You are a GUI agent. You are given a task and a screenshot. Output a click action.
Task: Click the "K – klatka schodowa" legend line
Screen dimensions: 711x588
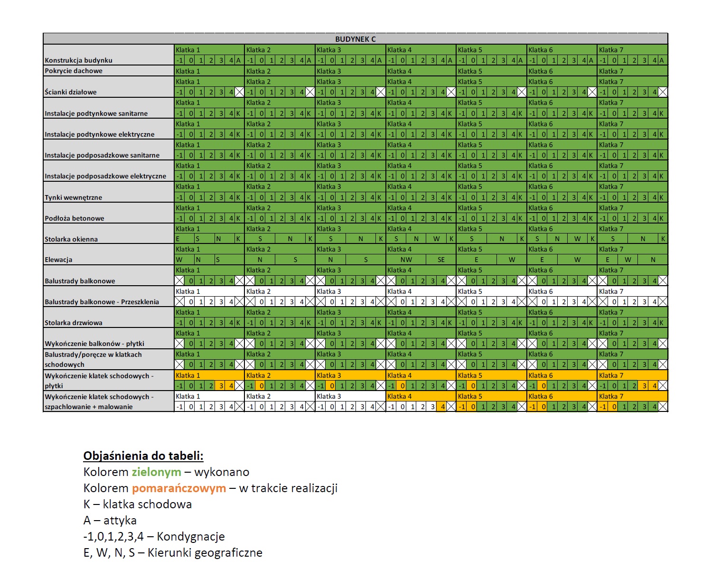click(138, 504)
